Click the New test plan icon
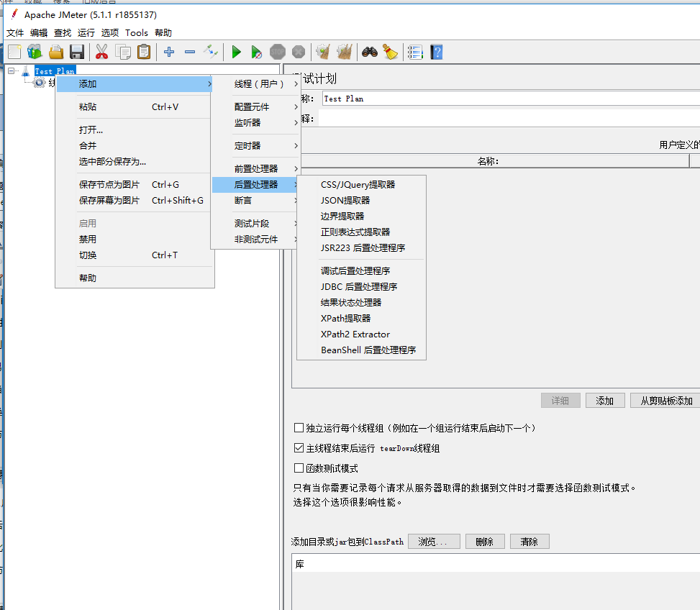Screen dimensions: 700x610 point(14,53)
